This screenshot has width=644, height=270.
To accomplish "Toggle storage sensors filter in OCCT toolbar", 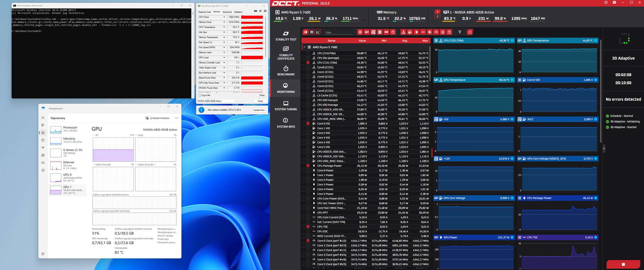I will point(380,32).
